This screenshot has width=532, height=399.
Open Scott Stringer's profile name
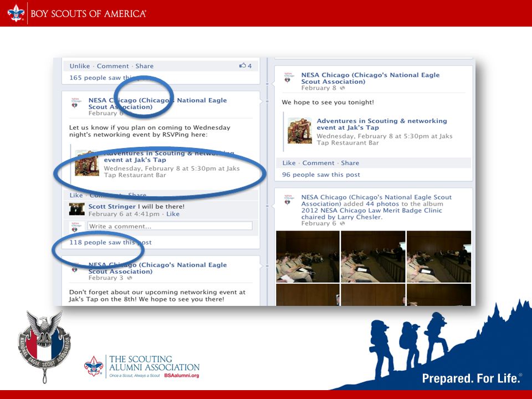point(112,207)
